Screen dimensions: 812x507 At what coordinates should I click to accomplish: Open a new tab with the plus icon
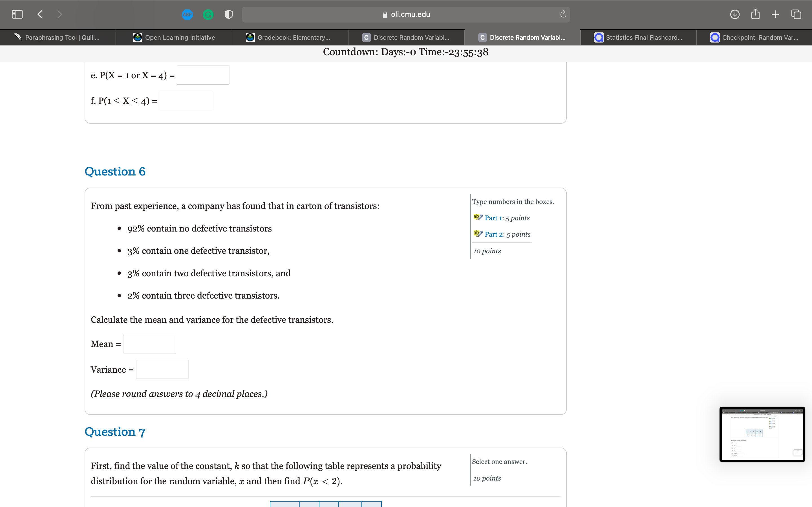pyautogui.click(x=775, y=14)
